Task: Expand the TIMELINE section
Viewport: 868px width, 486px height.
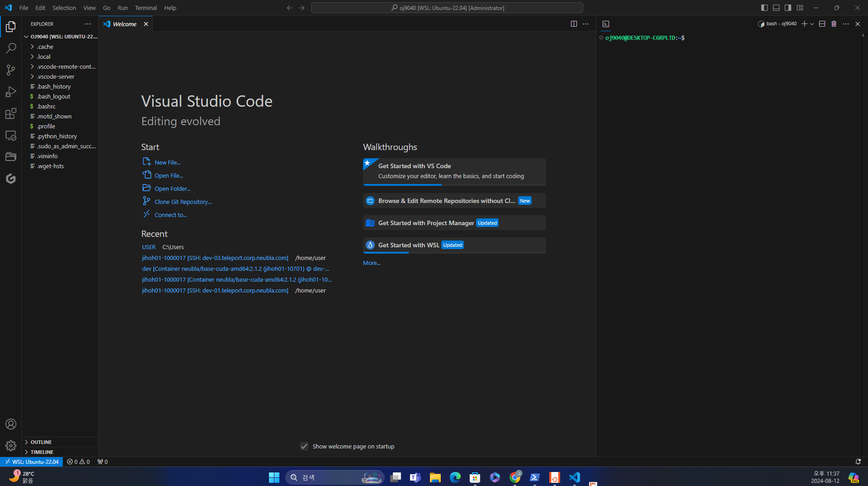Action: point(60,452)
